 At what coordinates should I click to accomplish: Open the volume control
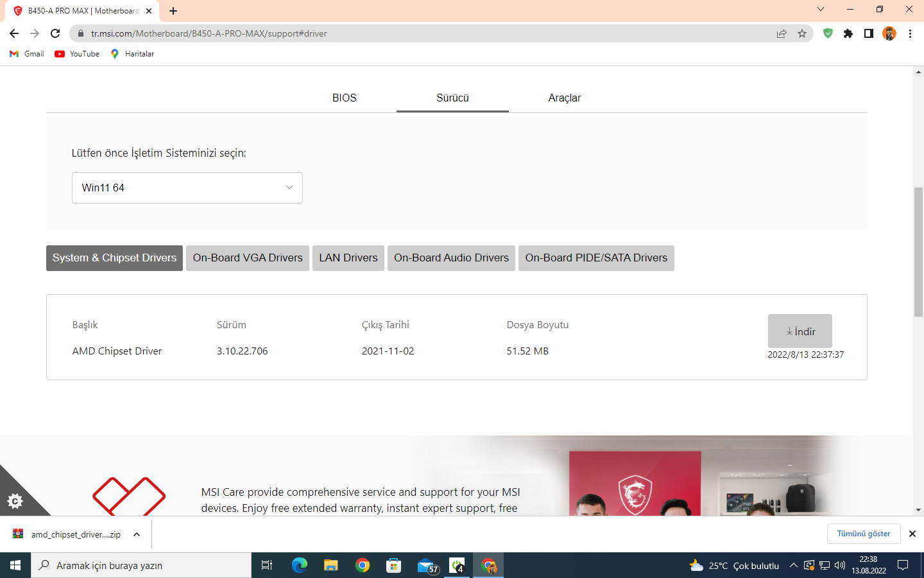click(x=840, y=565)
